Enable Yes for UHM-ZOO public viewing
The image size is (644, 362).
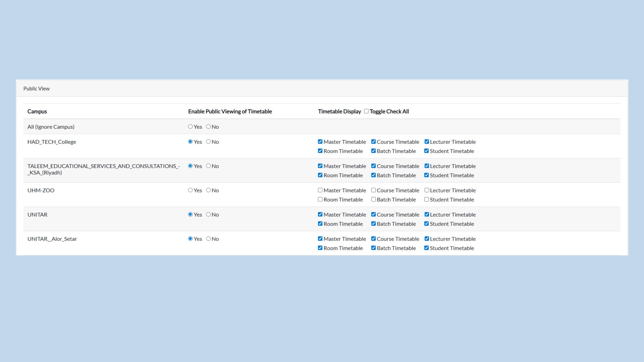pos(190,190)
